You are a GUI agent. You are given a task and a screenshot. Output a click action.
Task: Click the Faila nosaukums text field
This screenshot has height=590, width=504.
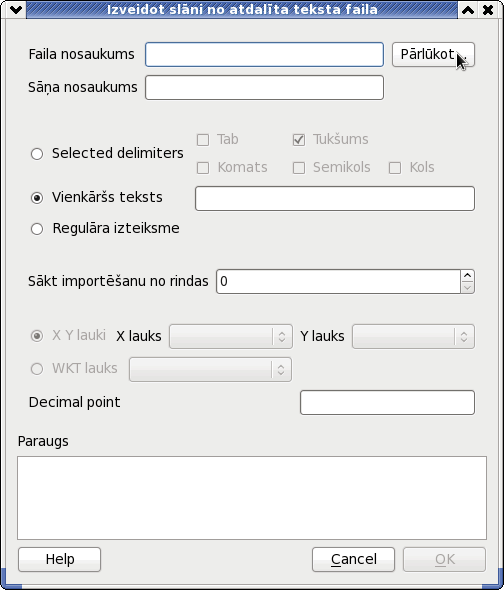coord(265,55)
